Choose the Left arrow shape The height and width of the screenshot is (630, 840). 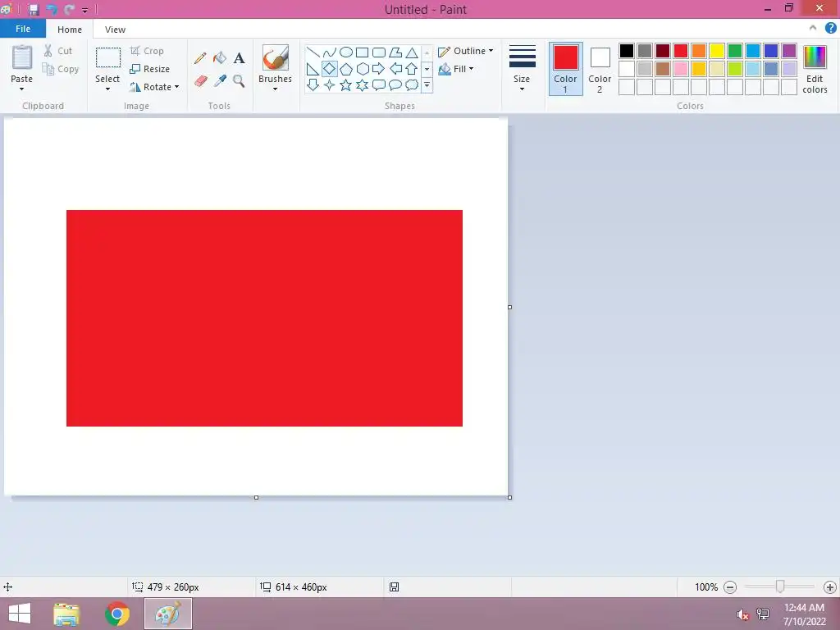coord(395,69)
